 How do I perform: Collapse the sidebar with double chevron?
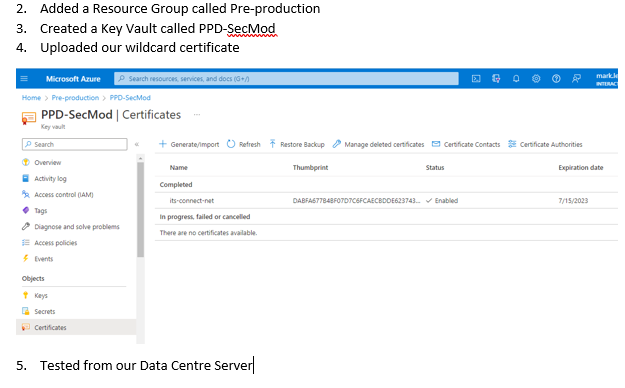coord(137,144)
